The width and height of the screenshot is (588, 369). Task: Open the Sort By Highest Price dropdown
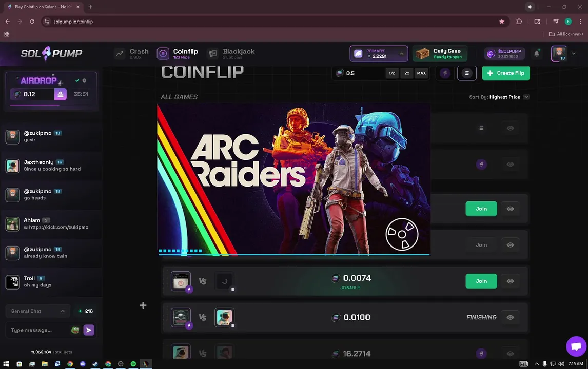pyautogui.click(x=499, y=97)
